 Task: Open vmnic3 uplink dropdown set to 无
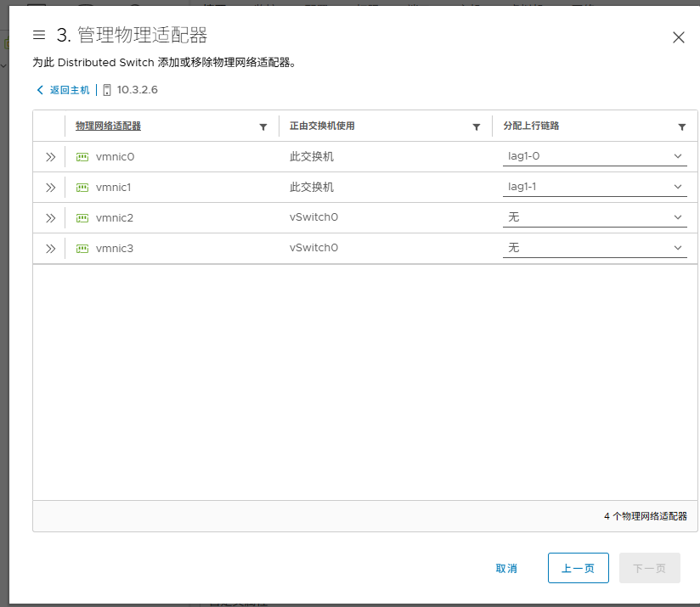595,248
